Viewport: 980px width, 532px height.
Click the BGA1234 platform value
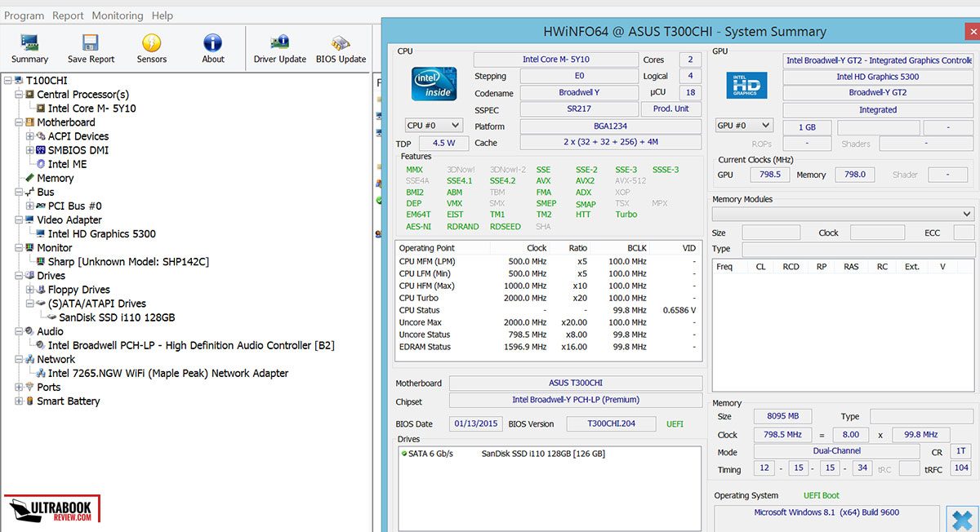[x=611, y=126]
